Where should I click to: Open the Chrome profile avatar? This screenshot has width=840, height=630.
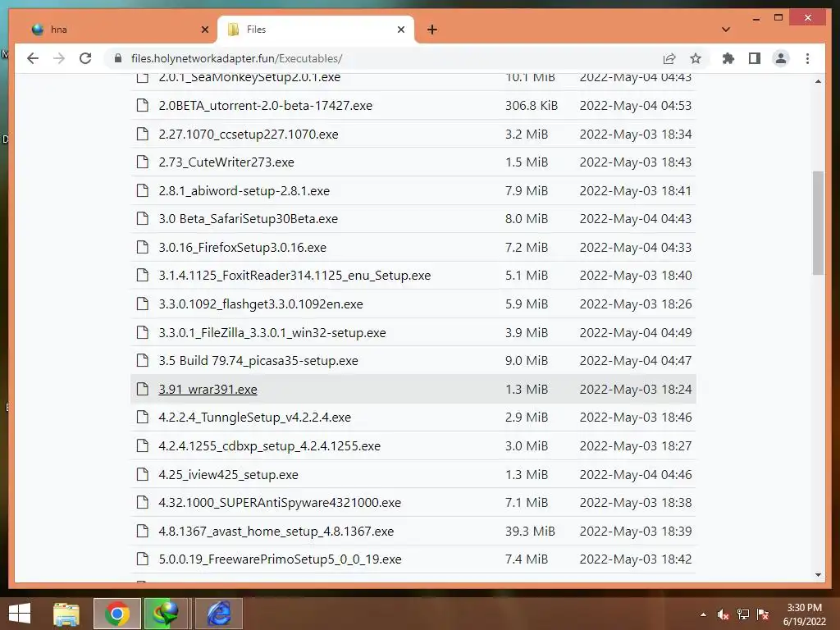pyautogui.click(x=781, y=58)
